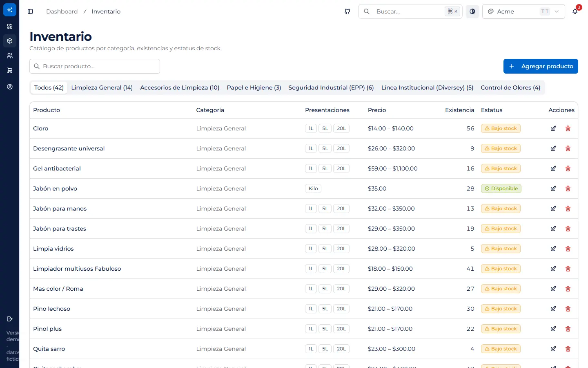
Task: Open the account profile icon in sidebar
Action: coord(10,87)
